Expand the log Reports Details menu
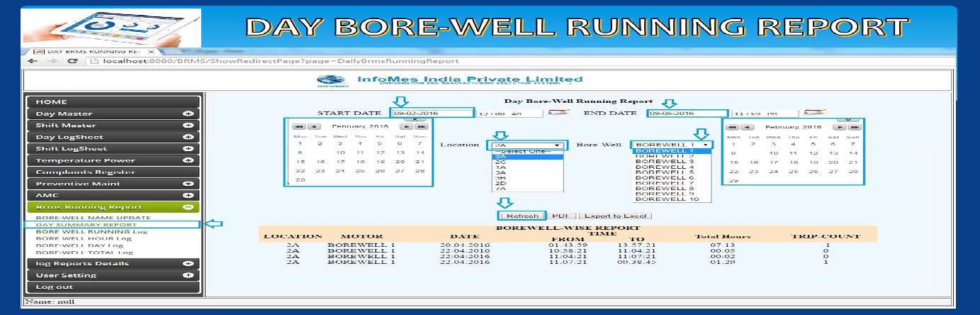This screenshot has height=315, width=980. click(x=188, y=263)
